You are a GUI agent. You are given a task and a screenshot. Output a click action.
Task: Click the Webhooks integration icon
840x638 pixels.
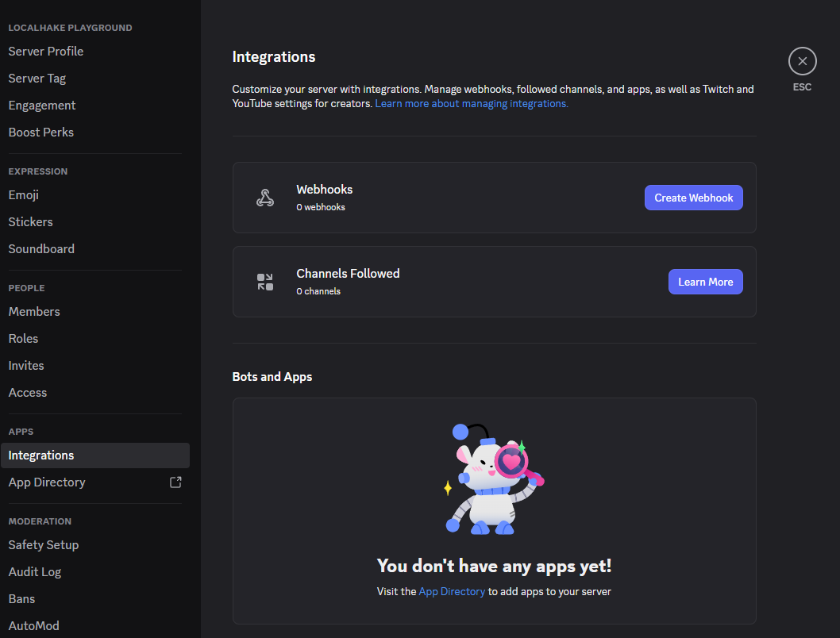coord(264,196)
